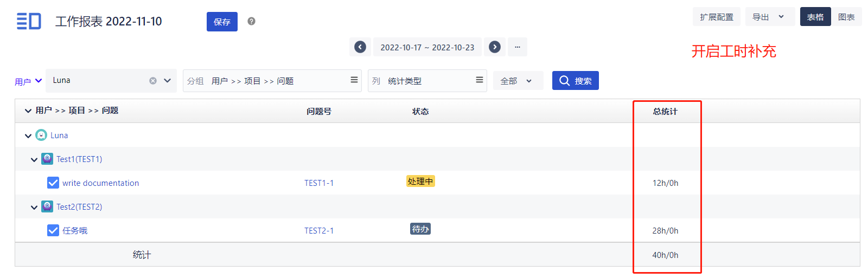868x278 pixels.
Task: Open the help question mark icon
Action: [251, 21]
